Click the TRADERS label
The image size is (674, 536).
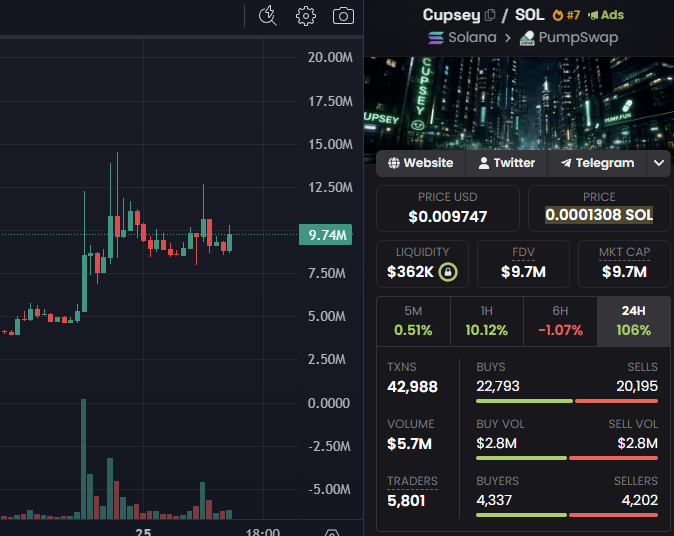click(412, 481)
